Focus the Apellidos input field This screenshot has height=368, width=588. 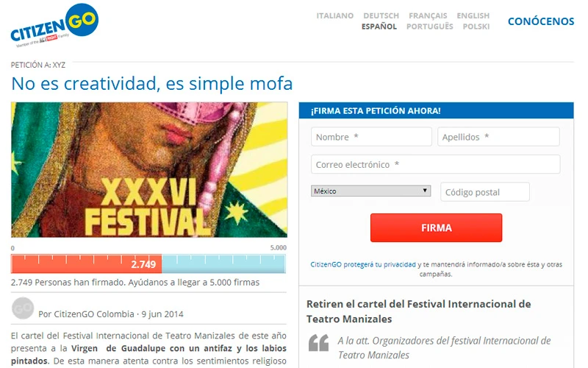click(498, 137)
